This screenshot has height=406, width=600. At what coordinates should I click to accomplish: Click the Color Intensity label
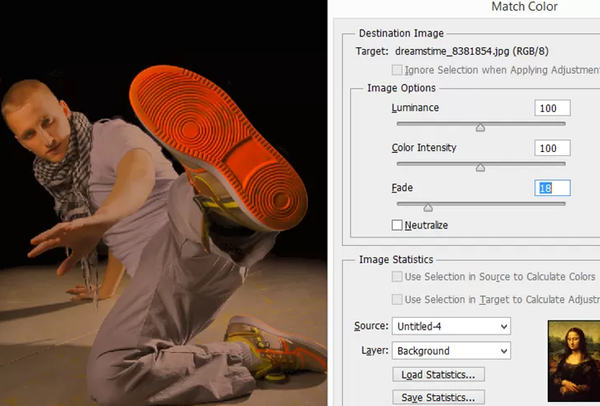[424, 148]
